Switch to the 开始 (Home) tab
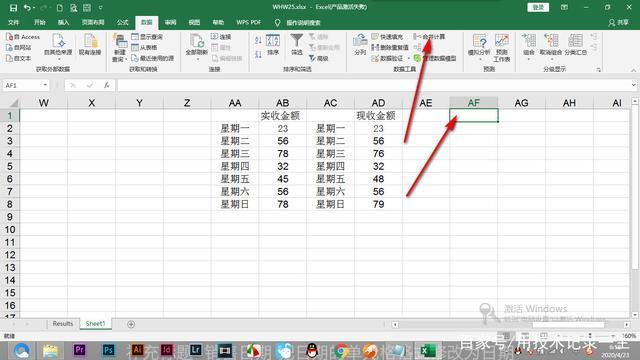Image resolution: width=640 pixels, height=360 pixels. click(x=40, y=22)
